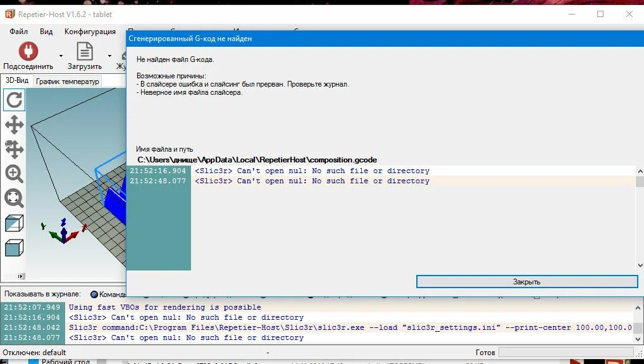Click the blue 3D model in the viewport
The height and width of the screenshot is (364, 644).
tap(115, 201)
